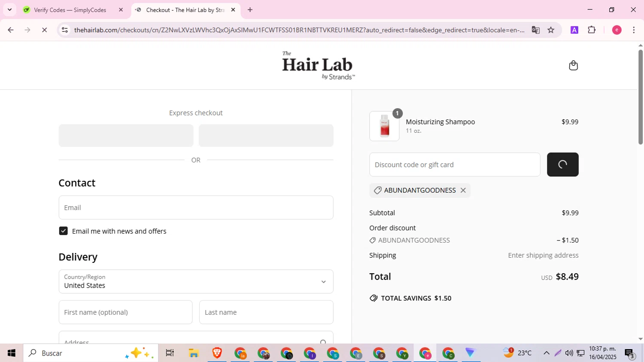View site information icon in address bar
The height and width of the screenshot is (362, 644).
pyautogui.click(x=65, y=30)
